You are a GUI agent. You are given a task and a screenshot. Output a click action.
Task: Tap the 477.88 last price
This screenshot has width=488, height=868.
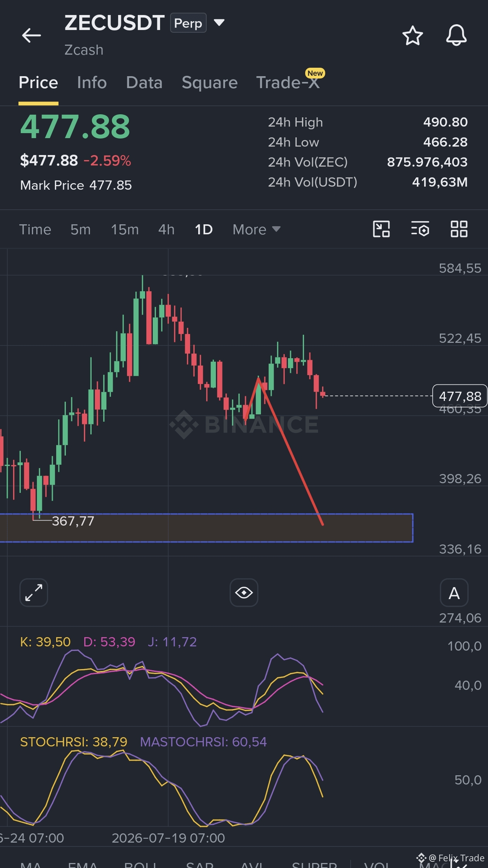(75, 127)
